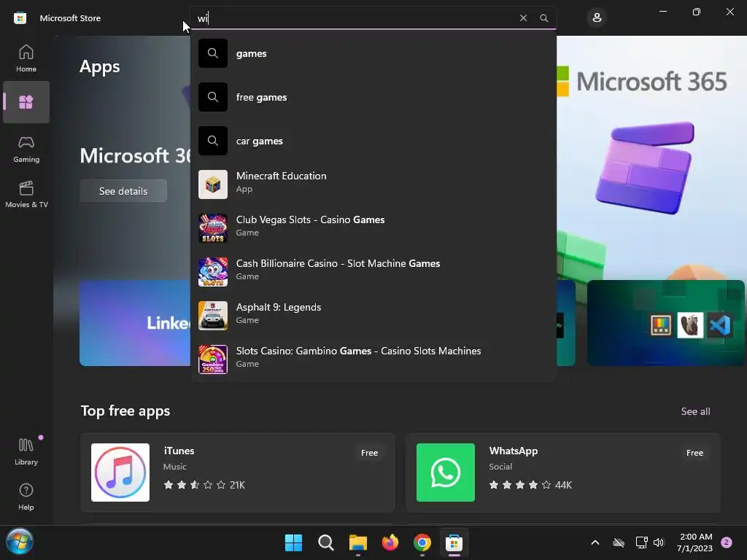This screenshot has width=747, height=560.
Task: Click Microsoft Store taskbar icon
Action: [454, 542]
